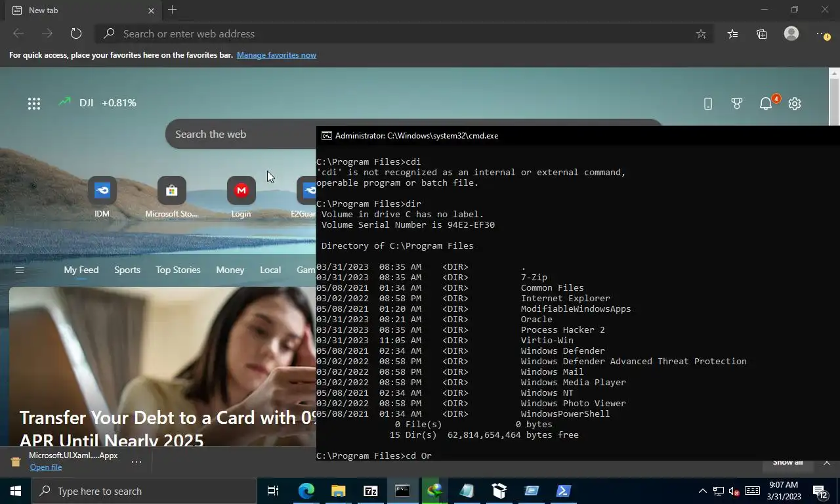Show hidden system tray icons
This screenshot has height=504, width=840.
pyautogui.click(x=702, y=491)
